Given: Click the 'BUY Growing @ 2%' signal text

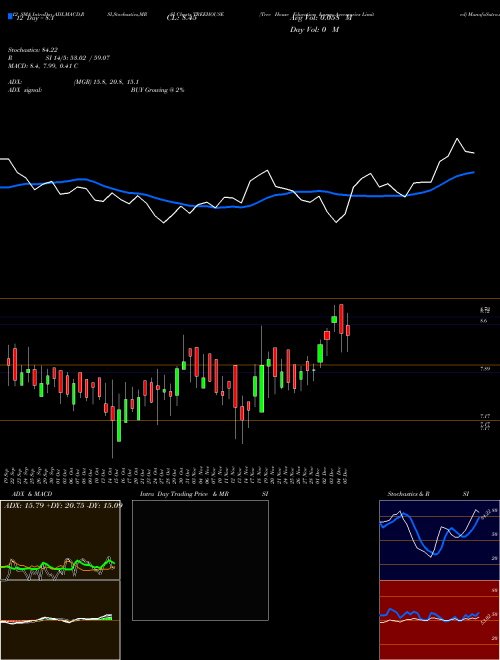Looking at the screenshot, I should (x=157, y=90).
